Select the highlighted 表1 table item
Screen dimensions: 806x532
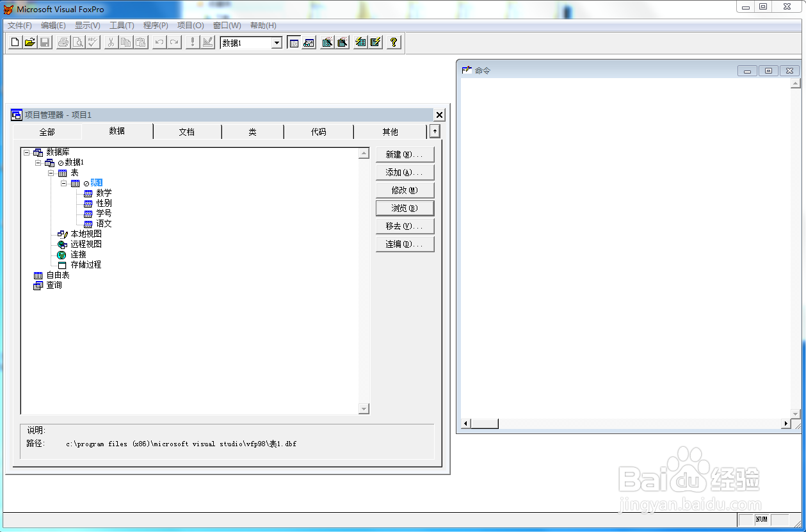click(97, 183)
